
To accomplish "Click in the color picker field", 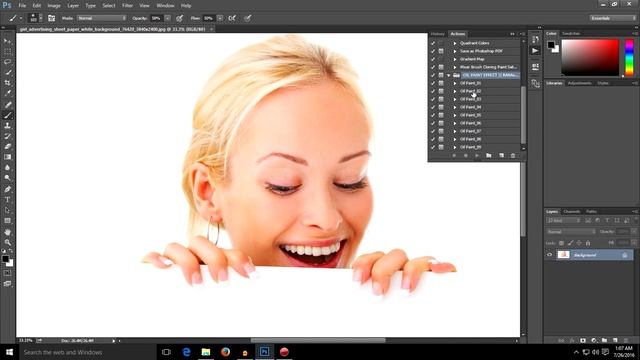I will (590, 58).
